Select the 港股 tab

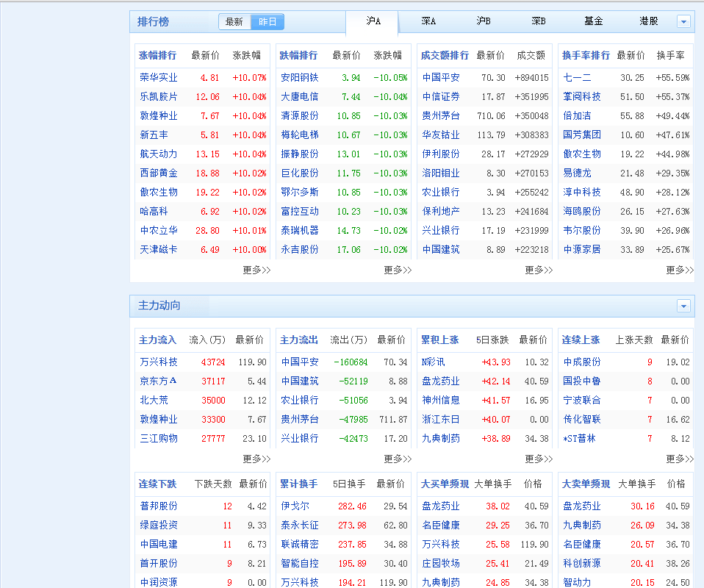(648, 21)
